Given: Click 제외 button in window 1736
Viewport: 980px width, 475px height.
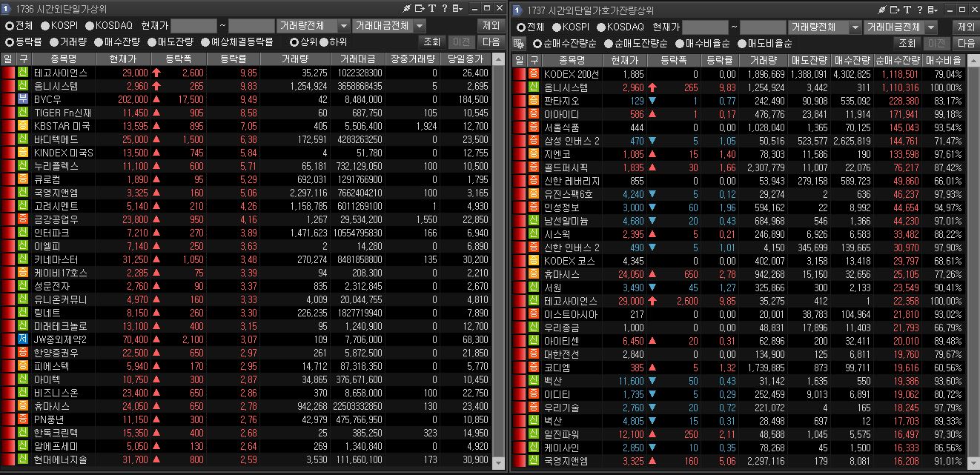Looking at the screenshot, I should (490, 25).
